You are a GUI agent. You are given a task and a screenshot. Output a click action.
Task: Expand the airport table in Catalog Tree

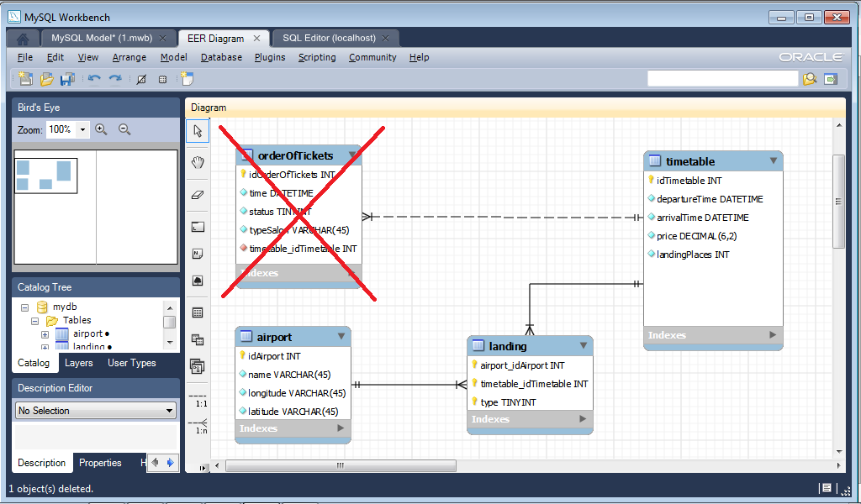tap(45, 334)
